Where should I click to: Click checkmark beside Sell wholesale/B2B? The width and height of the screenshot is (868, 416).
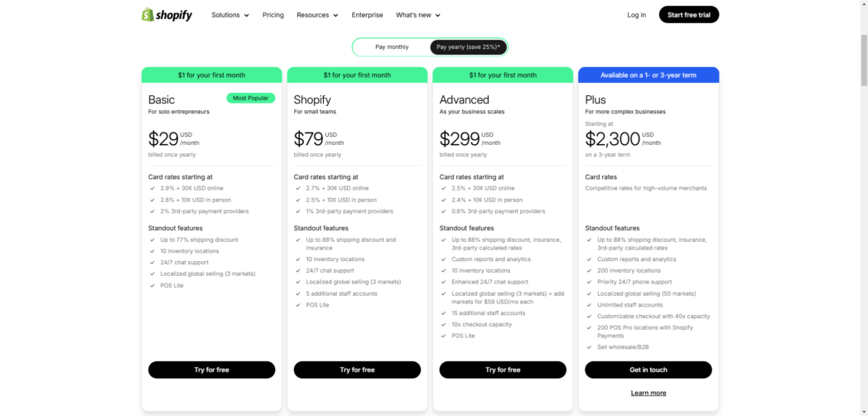pyautogui.click(x=589, y=347)
